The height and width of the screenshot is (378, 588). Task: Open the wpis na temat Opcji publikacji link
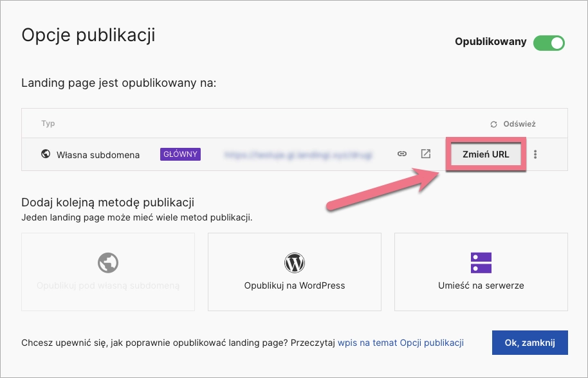(x=401, y=343)
